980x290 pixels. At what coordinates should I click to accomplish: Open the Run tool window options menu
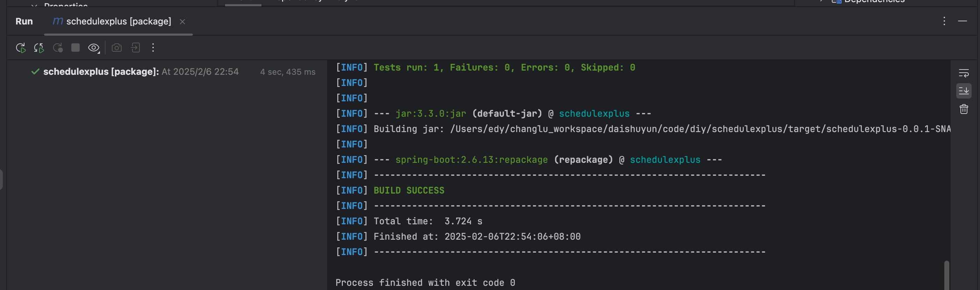(944, 21)
